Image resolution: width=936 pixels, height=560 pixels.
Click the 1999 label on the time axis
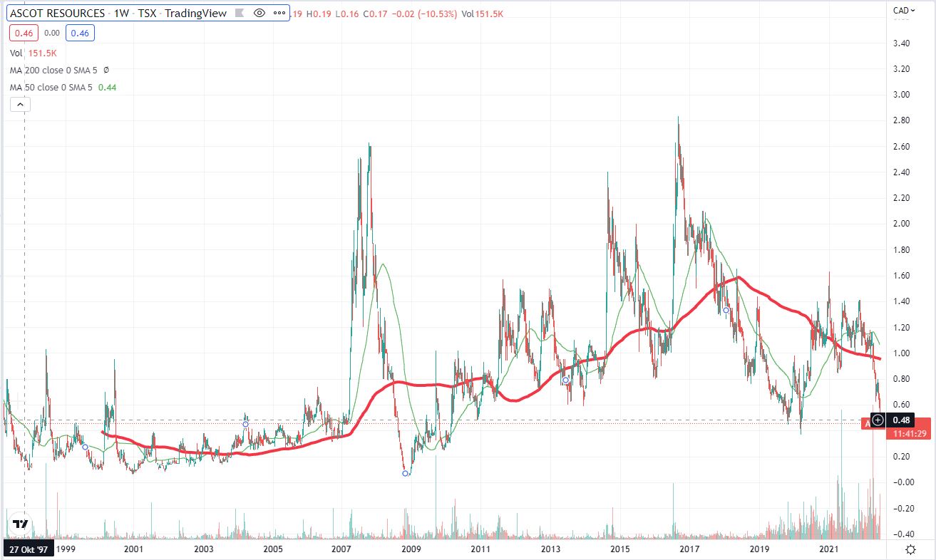pyautogui.click(x=66, y=549)
